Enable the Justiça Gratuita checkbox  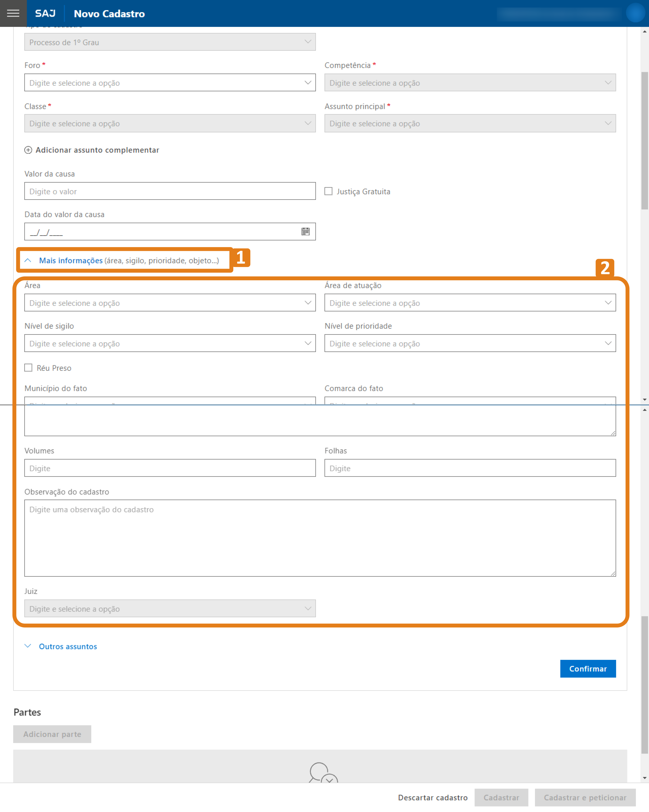(x=329, y=191)
